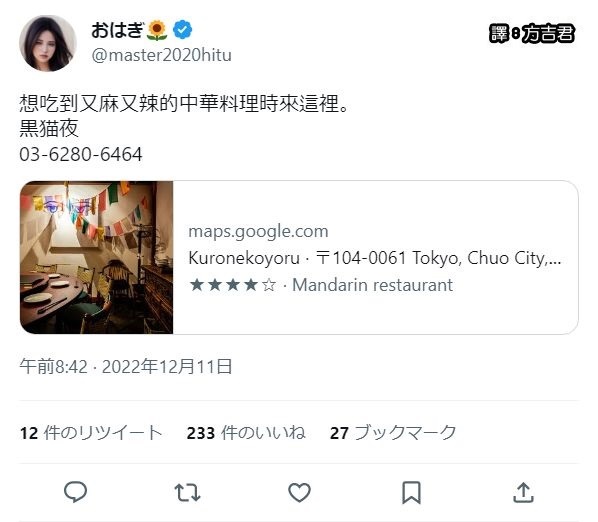The image size is (598, 522).
Task: Click phone number 03-6280-6464 text
Action: 81,154
